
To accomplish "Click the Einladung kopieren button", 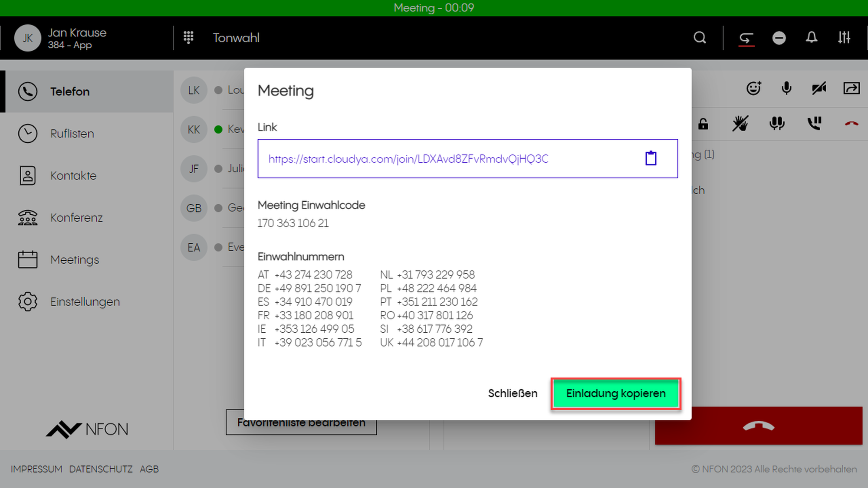I will tap(615, 393).
